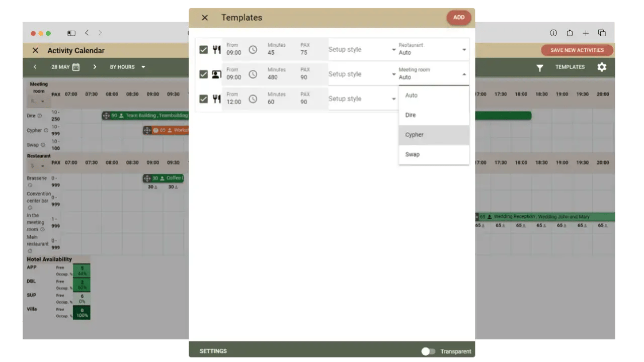Open Setup style dropdown on the 480 minutes row
The image size is (644, 362).
362,74
